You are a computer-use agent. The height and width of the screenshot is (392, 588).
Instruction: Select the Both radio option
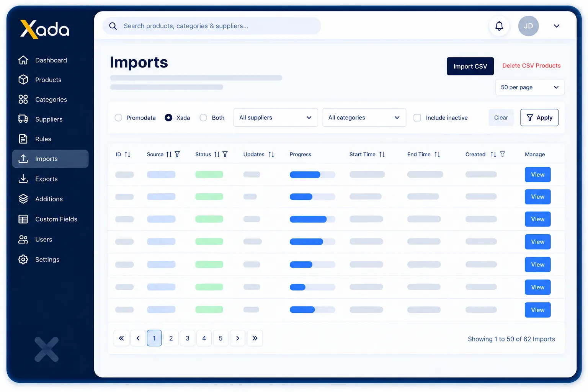tap(203, 118)
